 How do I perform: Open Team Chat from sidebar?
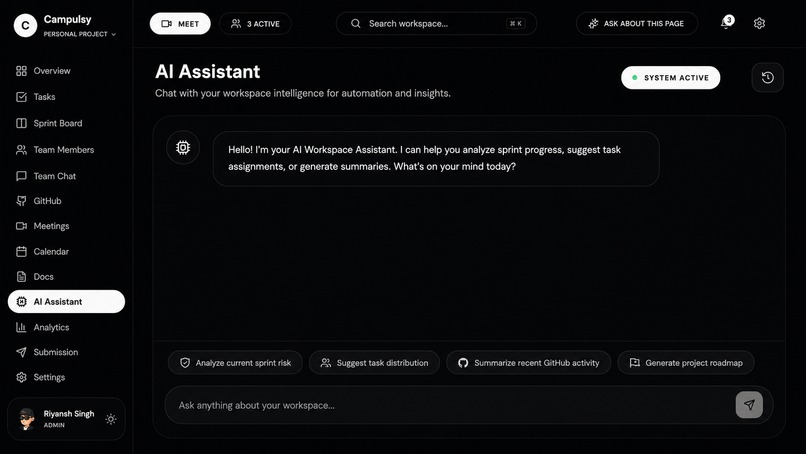pyautogui.click(x=66, y=176)
